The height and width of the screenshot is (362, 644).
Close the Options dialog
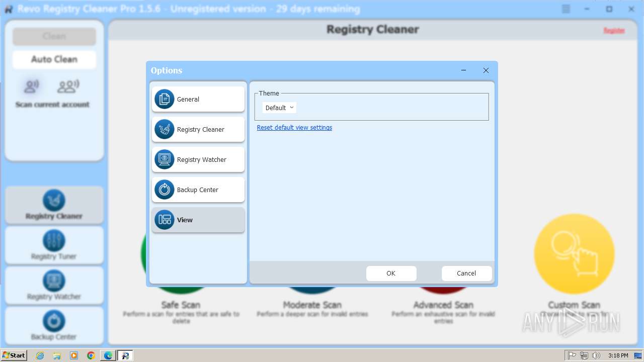point(486,70)
